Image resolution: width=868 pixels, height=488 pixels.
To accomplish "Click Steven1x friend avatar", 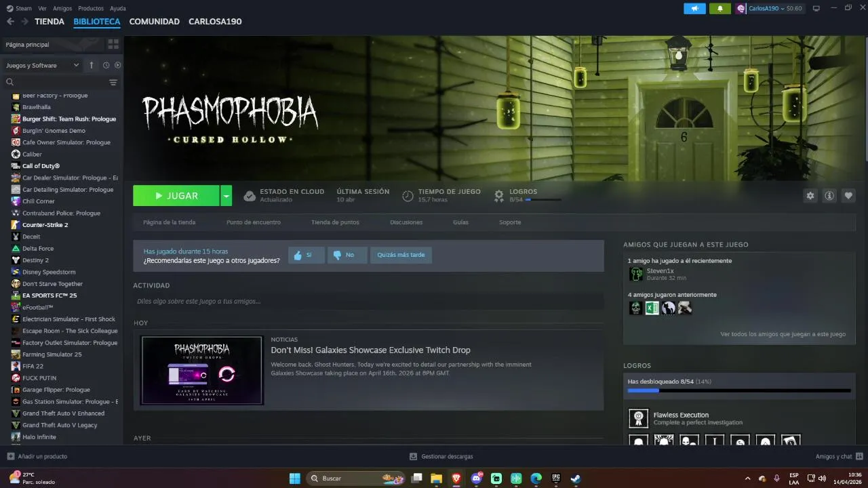I will [636, 274].
